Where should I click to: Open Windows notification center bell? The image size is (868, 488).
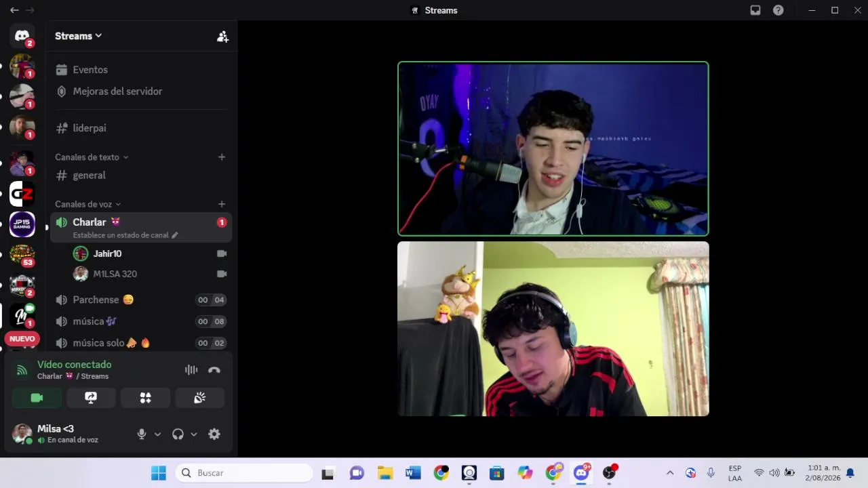850,473
